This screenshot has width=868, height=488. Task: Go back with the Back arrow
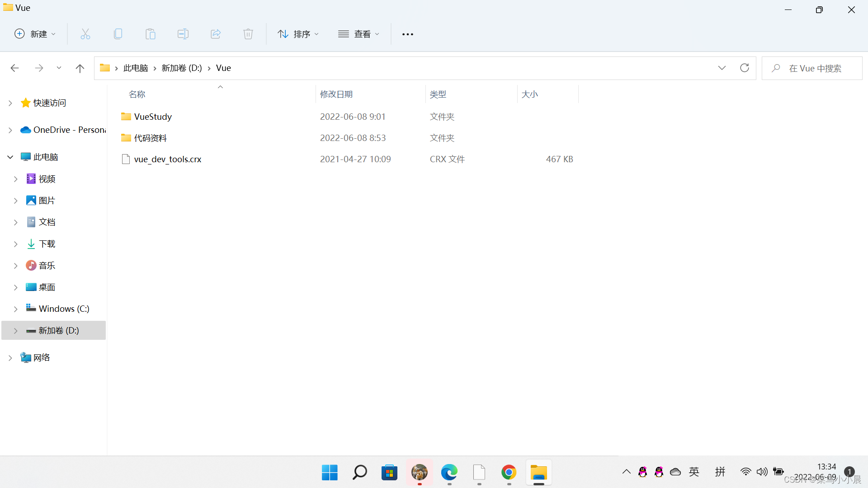[14, 68]
